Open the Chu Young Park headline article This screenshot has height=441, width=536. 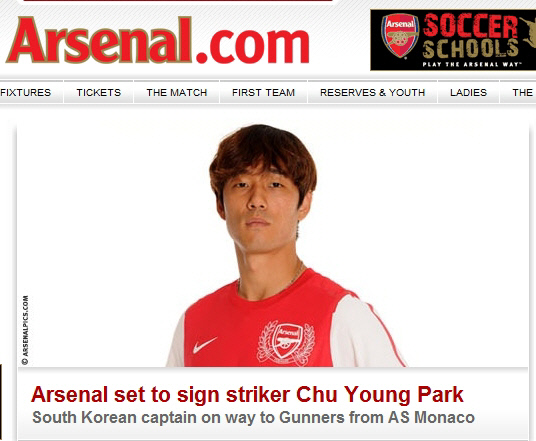point(247,394)
